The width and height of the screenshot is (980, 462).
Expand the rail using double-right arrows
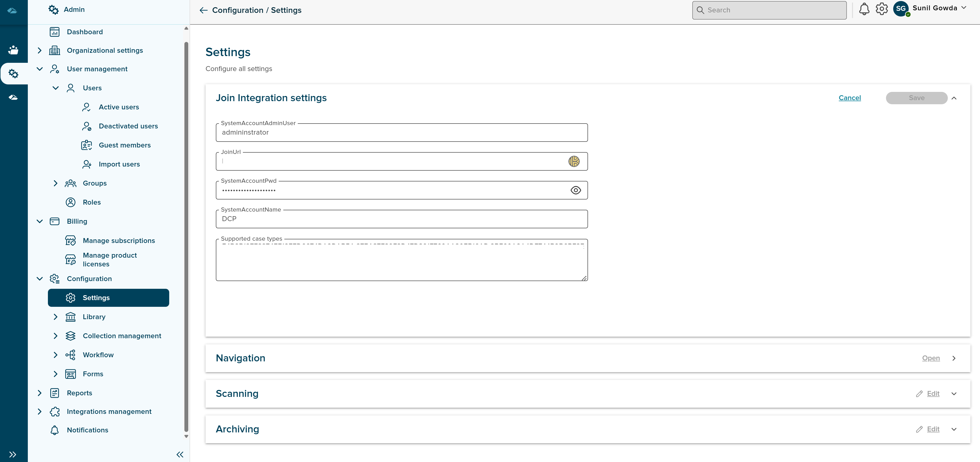[13, 454]
